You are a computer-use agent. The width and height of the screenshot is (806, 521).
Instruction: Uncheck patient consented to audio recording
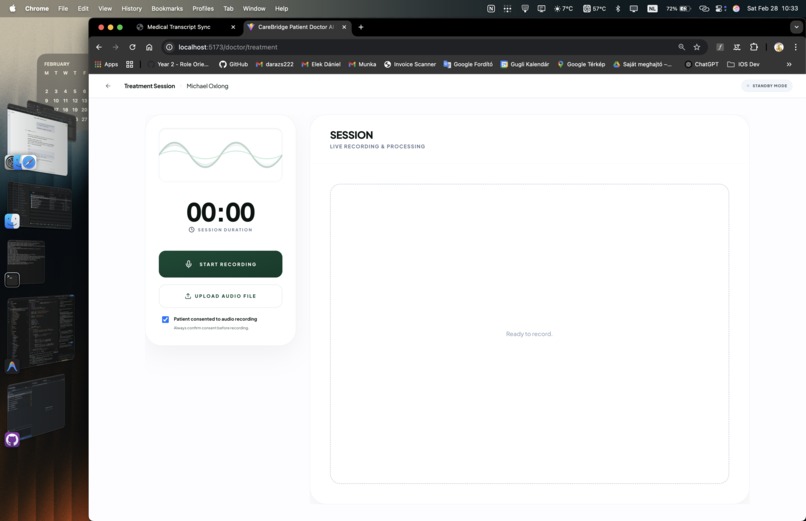(166, 320)
